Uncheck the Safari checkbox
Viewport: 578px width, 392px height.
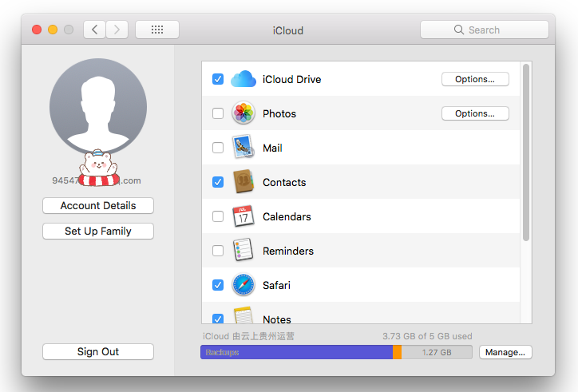click(x=218, y=285)
